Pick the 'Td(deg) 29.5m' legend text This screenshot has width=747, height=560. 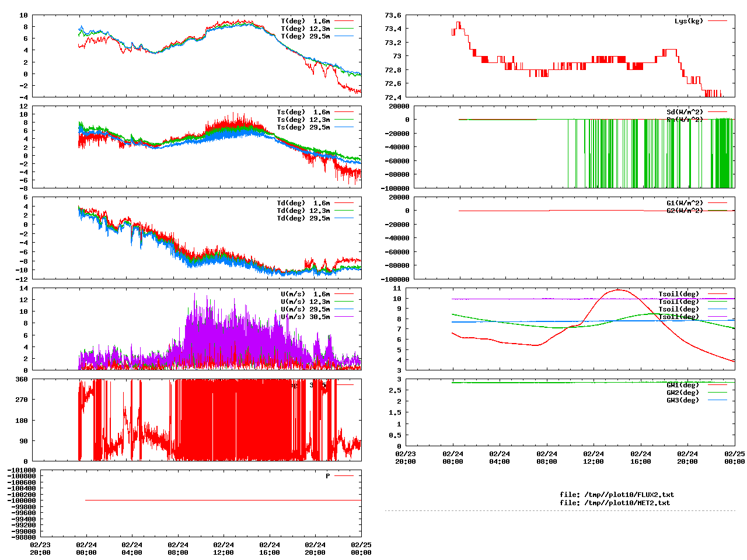[303, 218]
